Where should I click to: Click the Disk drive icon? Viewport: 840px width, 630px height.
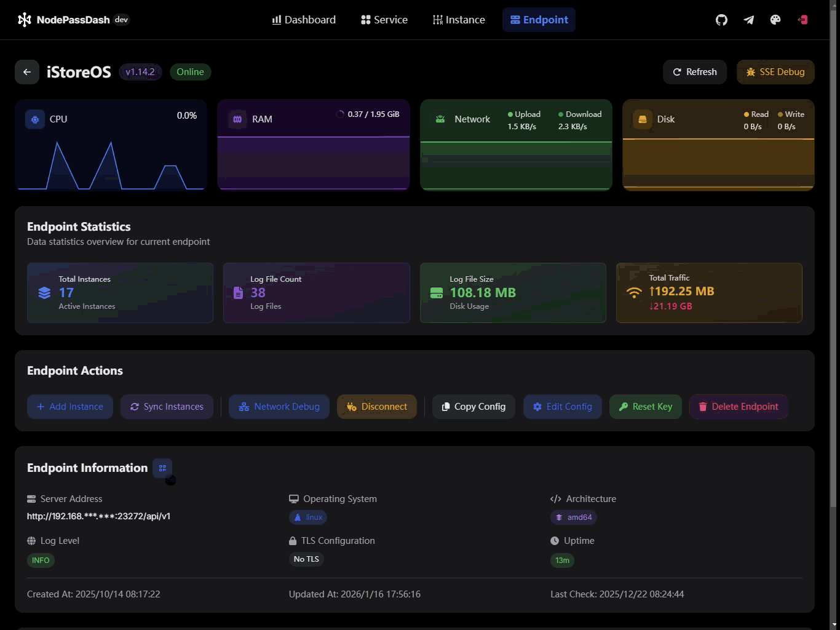coord(643,119)
